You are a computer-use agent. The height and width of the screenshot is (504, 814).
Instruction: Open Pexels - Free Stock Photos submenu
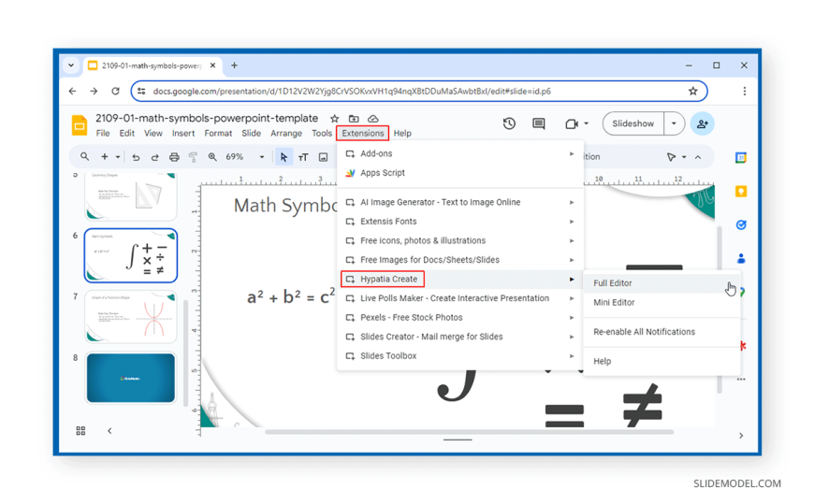460,318
